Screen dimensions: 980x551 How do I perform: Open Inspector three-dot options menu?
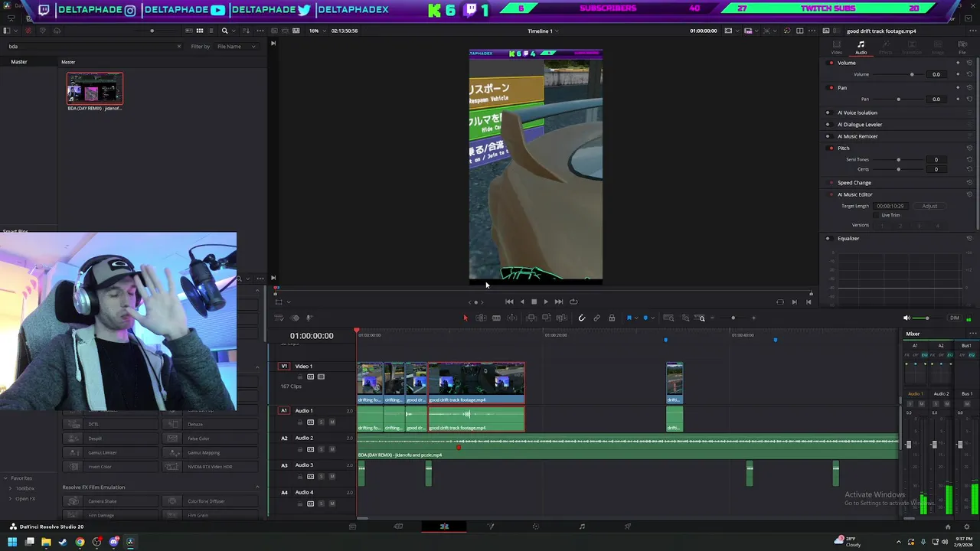click(972, 31)
